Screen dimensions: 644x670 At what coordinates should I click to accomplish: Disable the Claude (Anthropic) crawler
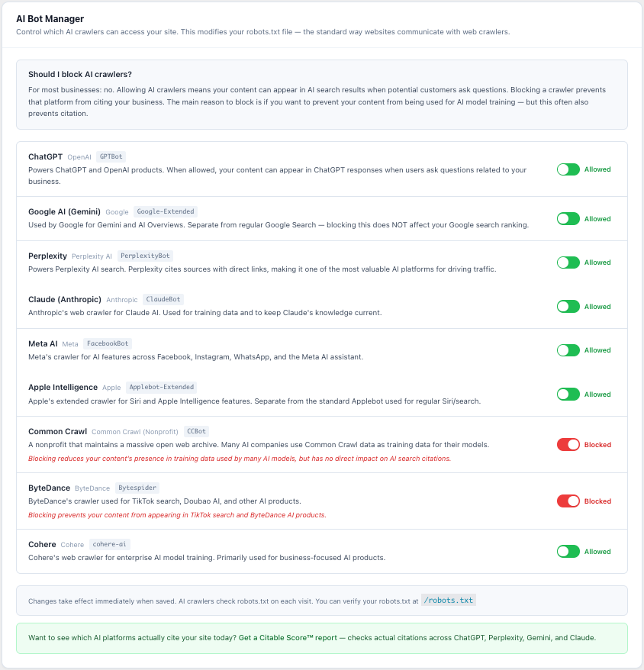(x=568, y=306)
